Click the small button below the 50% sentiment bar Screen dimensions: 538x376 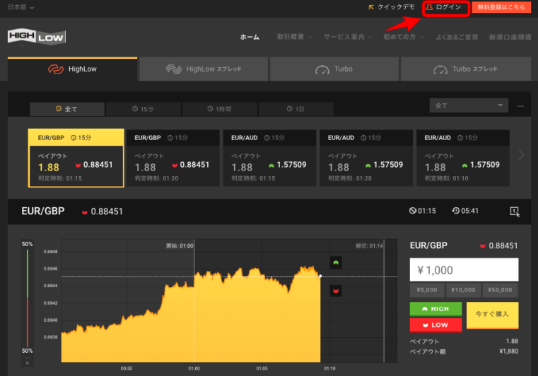click(x=27, y=363)
